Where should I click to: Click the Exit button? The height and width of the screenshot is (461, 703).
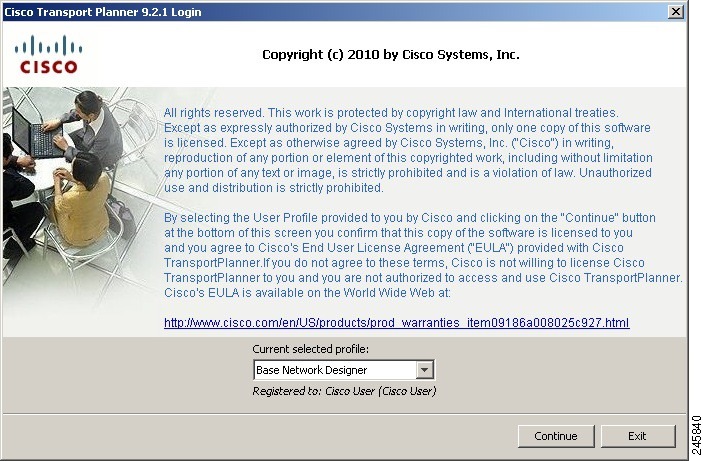[x=638, y=436]
